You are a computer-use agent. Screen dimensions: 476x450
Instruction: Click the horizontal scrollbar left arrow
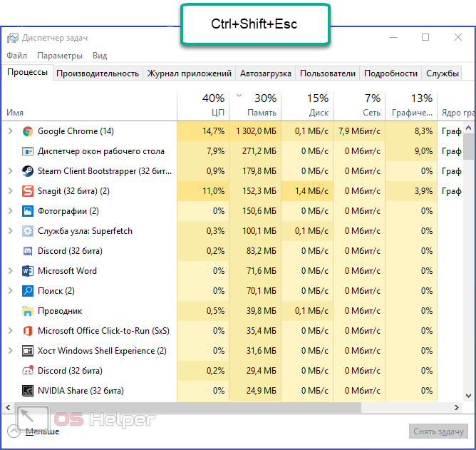coord(9,408)
